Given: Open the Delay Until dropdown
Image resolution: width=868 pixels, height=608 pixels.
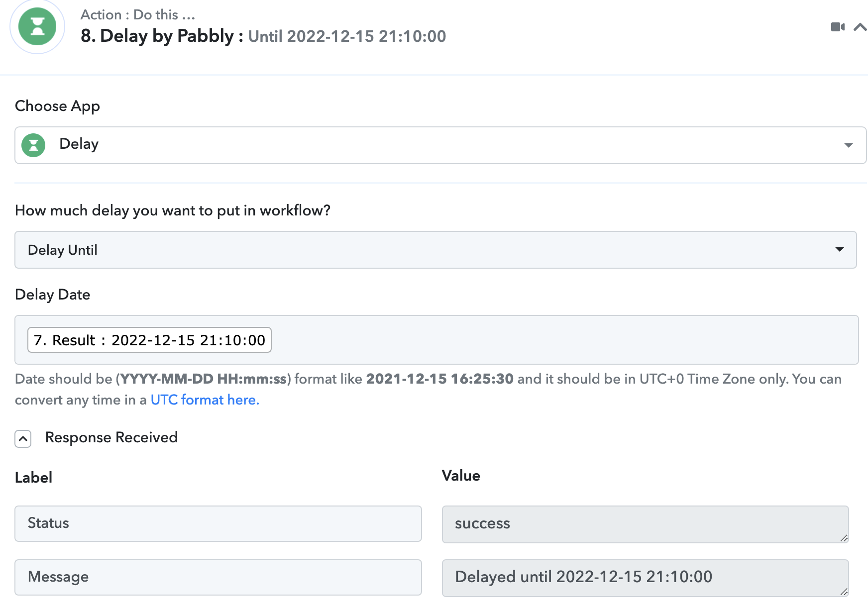Looking at the screenshot, I should [x=435, y=250].
